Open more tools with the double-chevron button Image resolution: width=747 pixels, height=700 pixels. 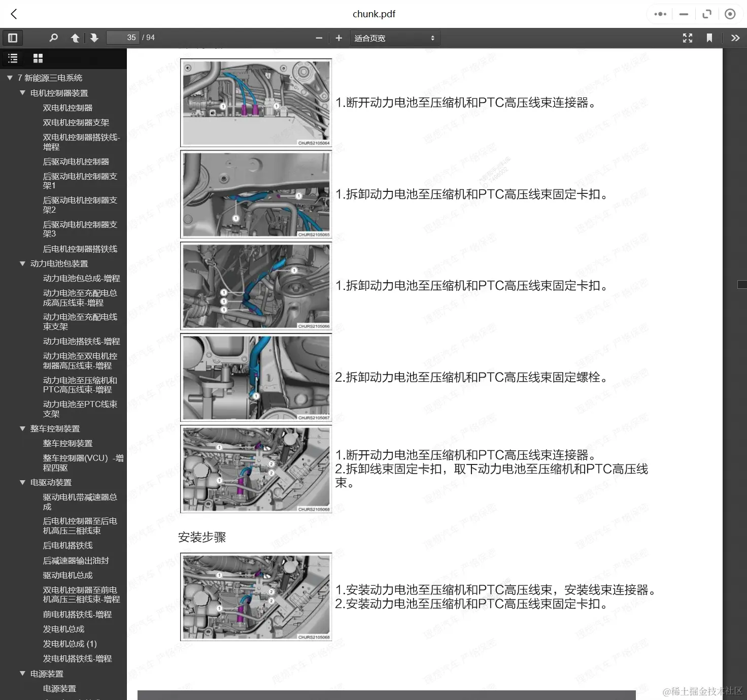point(735,38)
